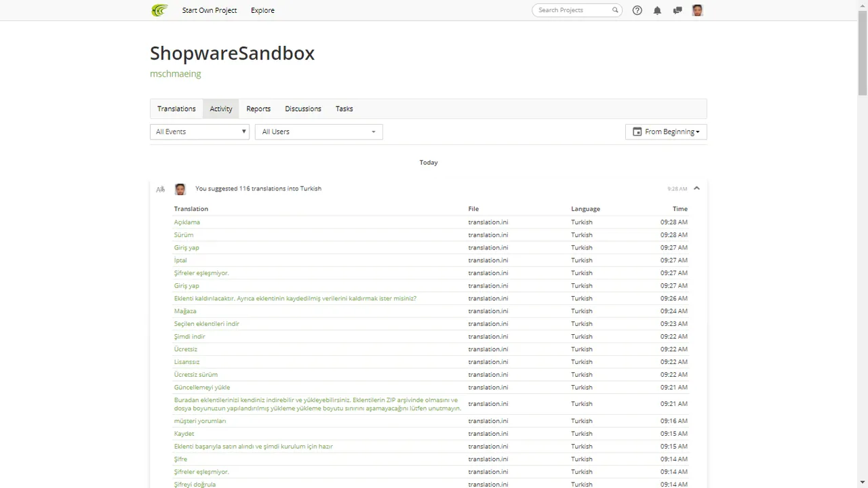The height and width of the screenshot is (488, 868).
Task: Open the 'Sürüm' translation link
Action: (184, 235)
